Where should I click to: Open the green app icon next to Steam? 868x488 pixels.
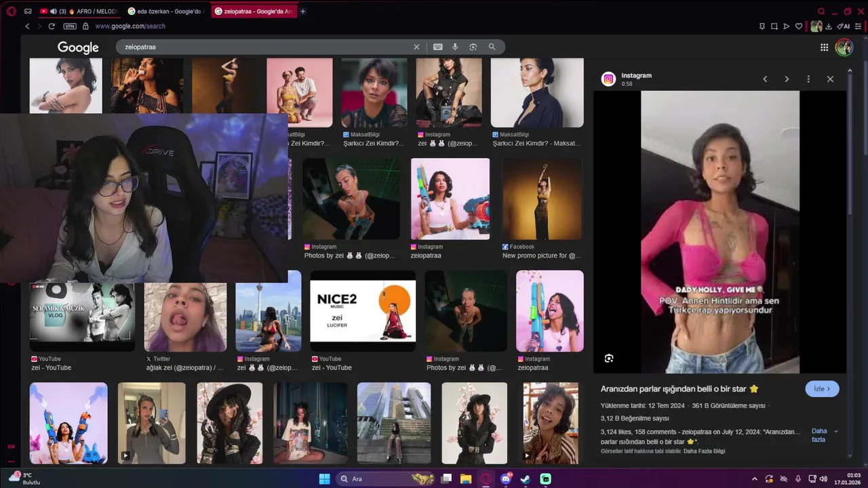click(x=546, y=479)
